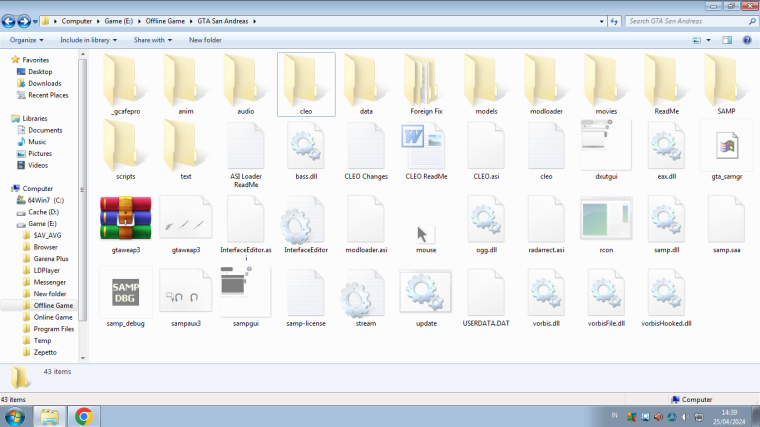Open the 64Win7 (C:) drive
760x427 pixels.
(x=46, y=200)
